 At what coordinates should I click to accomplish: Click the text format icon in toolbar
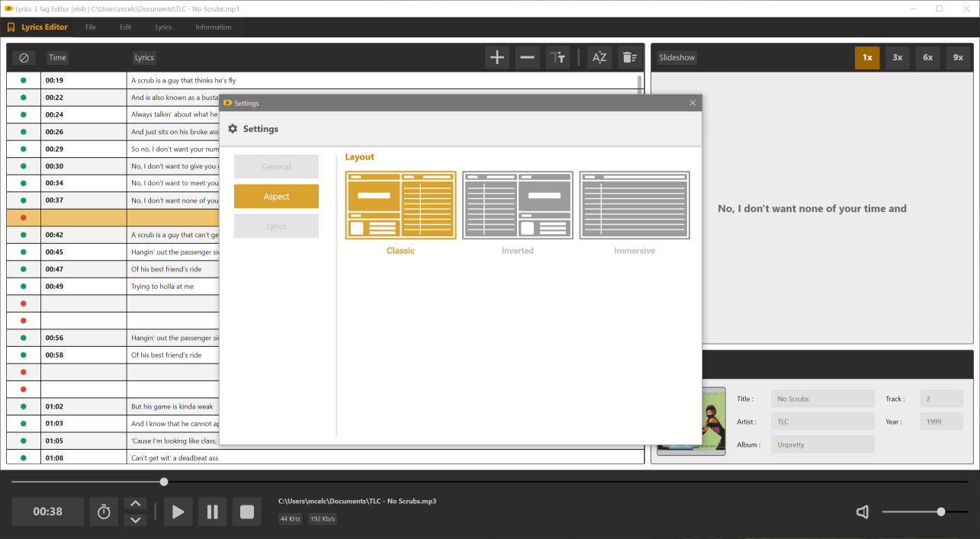(557, 57)
